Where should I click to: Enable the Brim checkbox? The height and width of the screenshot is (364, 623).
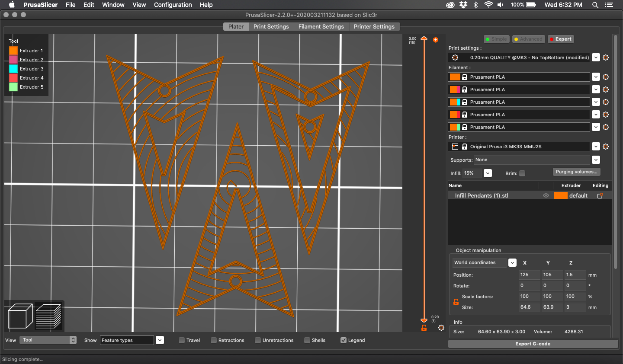[x=522, y=173]
